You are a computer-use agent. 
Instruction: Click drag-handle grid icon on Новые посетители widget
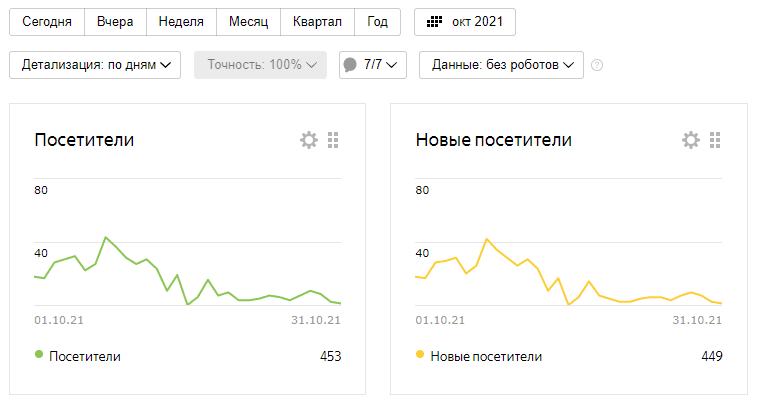pyautogui.click(x=715, y=140)
